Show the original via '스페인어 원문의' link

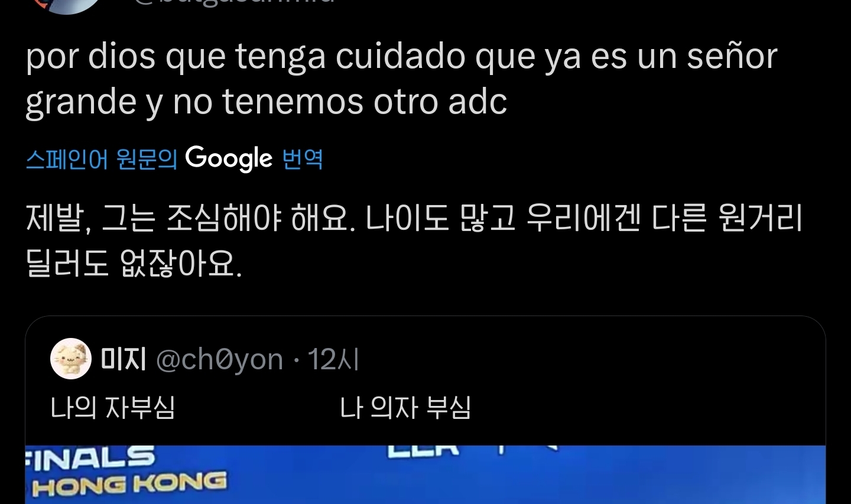pos(102,159)
